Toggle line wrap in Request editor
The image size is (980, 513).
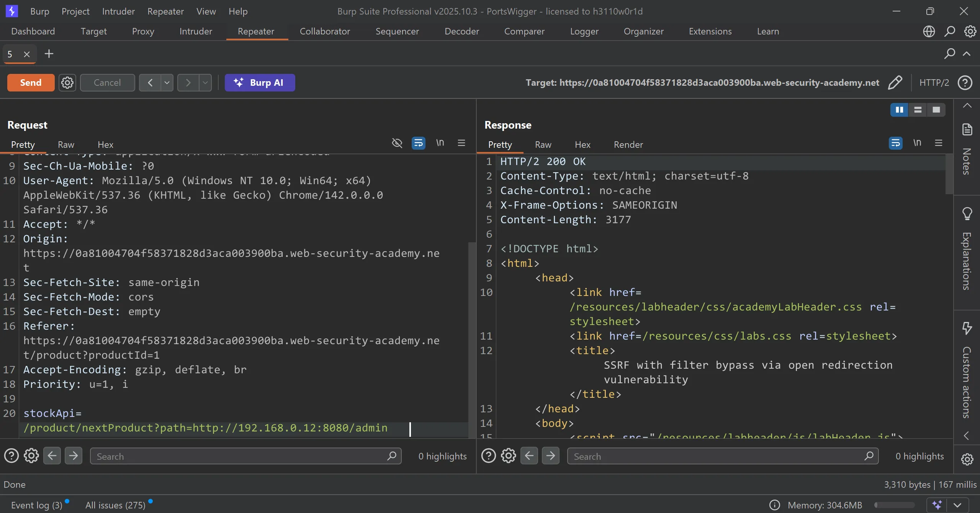418,143
